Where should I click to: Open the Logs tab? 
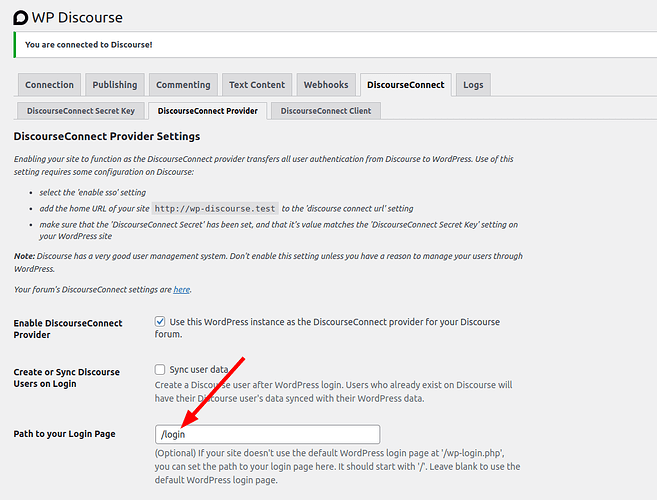click(x=473, y=85)
